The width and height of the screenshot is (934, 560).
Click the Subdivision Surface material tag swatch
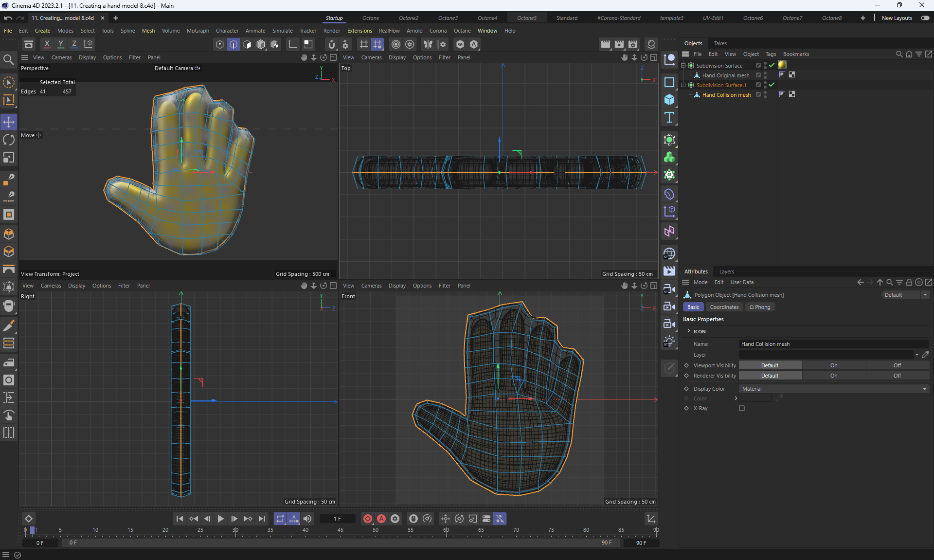coord(782,65)
